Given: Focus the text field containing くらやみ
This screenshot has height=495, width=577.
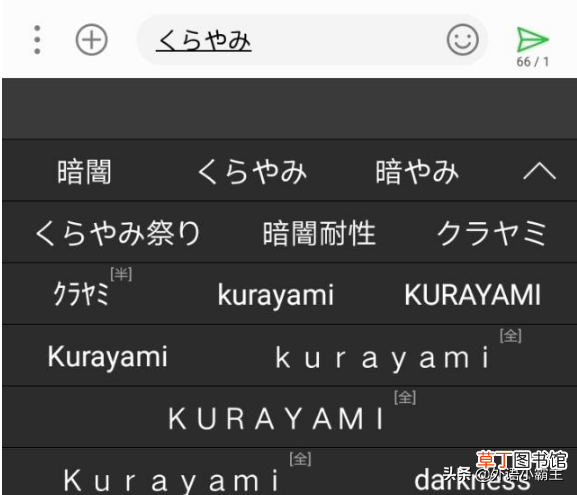Looking at the screenshot, I should pyautogui.click(x=313, y=40).
